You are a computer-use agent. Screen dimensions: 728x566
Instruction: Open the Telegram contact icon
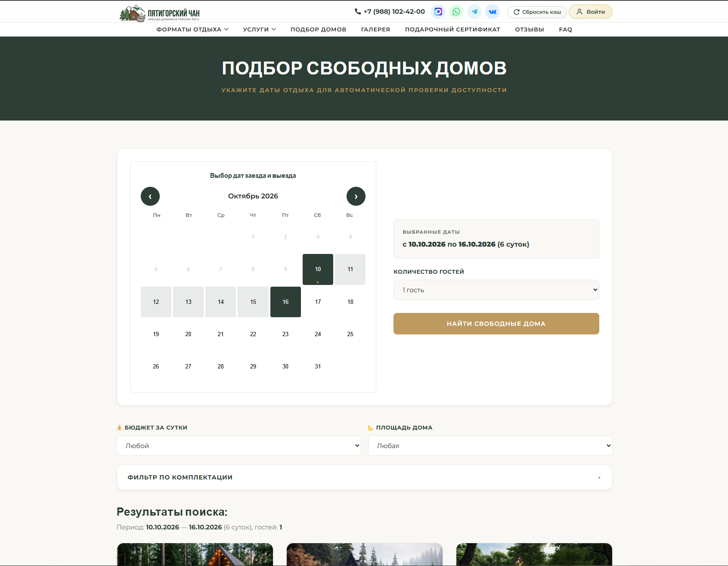point(474,12)
